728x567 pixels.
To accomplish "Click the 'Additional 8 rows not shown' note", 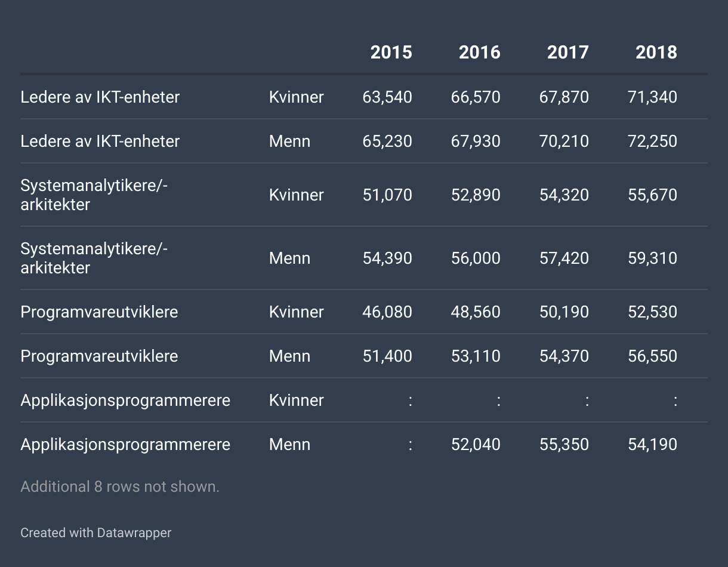I will tap(120, 486).
